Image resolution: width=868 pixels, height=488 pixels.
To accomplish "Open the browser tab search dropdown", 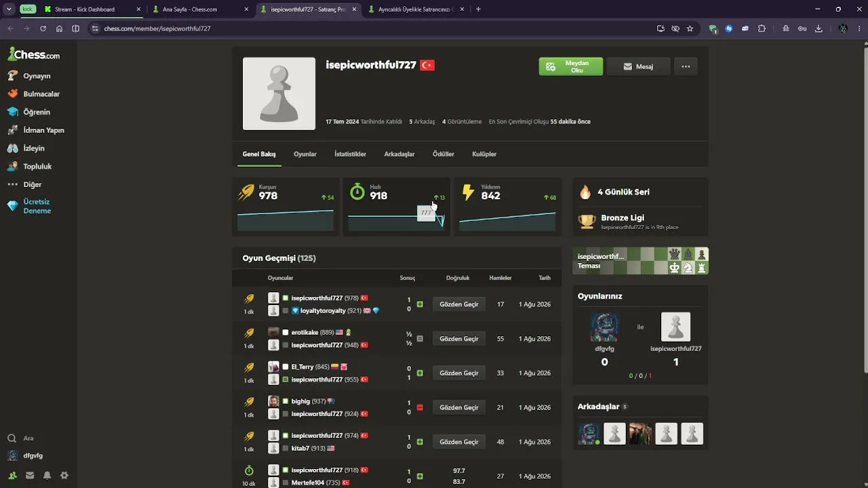I will point(9,9).
